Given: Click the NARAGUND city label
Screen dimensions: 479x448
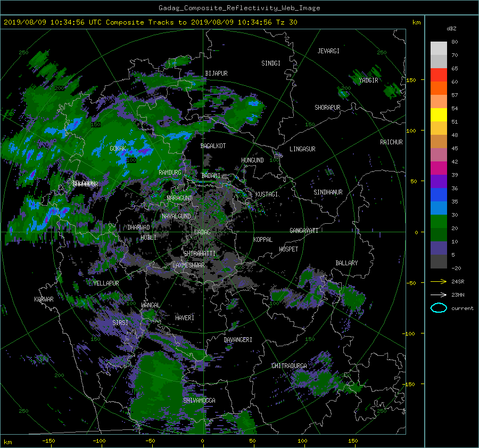Looking at the screenshot, I should click(180, 198).
